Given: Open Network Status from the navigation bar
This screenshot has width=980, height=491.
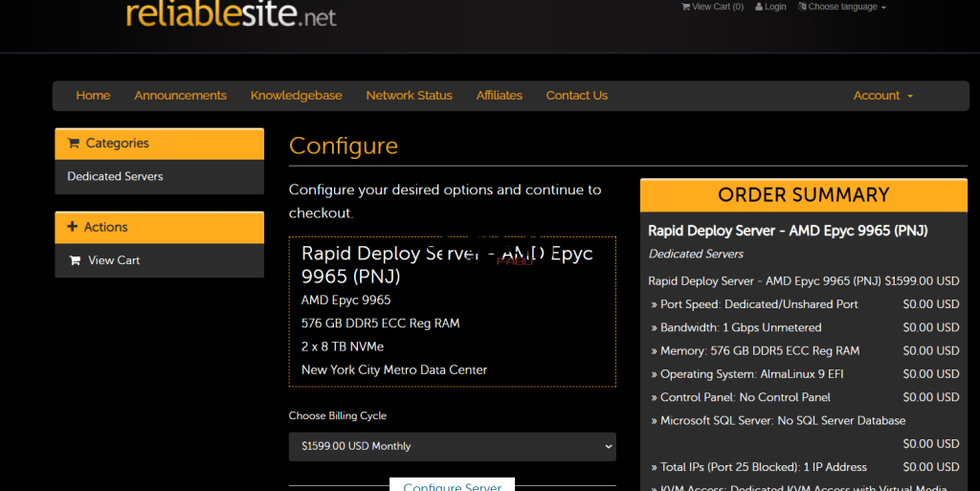Looking at the screenshot, I should click(x=409, y=96).
